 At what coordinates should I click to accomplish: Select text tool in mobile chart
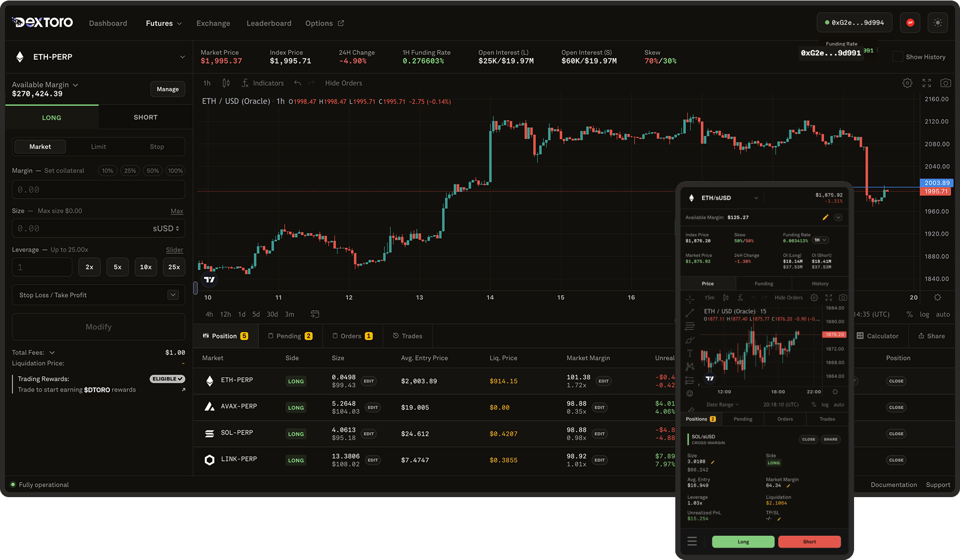(690, 353)
